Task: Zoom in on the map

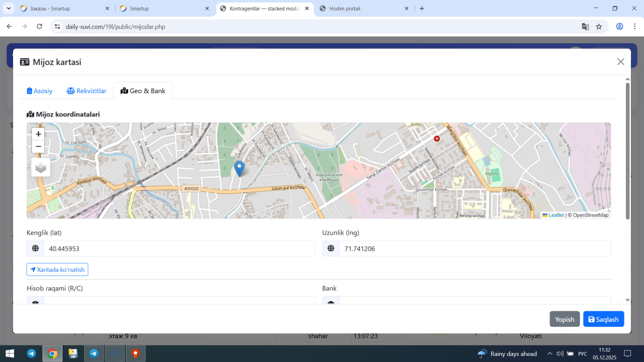Action: tap(38, 134)
